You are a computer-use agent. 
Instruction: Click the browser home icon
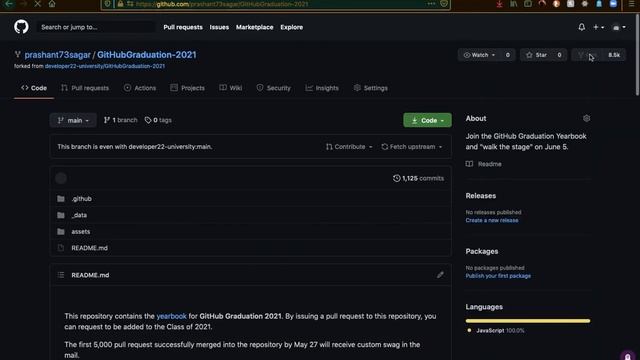pyautogui.click(x=52, y=4)
